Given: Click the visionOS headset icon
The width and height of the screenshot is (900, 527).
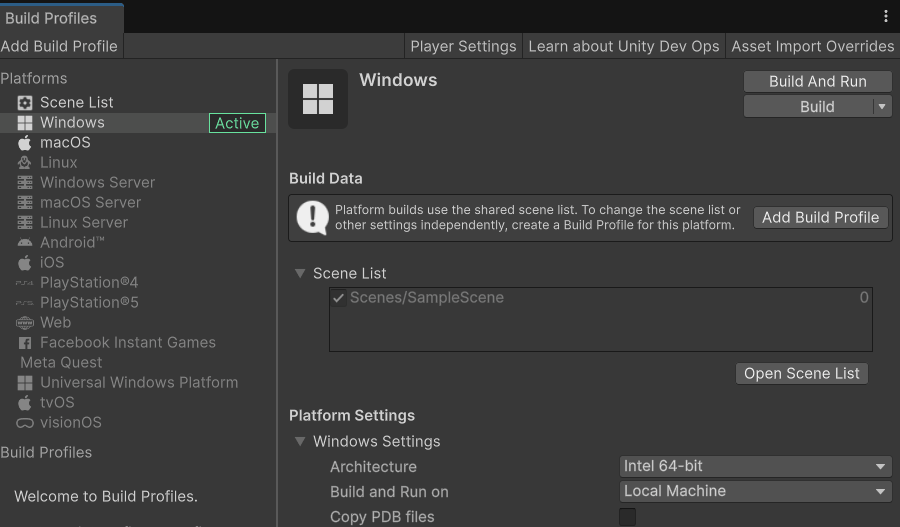Looking at the screenshot, I should click(x=25, y=423).
